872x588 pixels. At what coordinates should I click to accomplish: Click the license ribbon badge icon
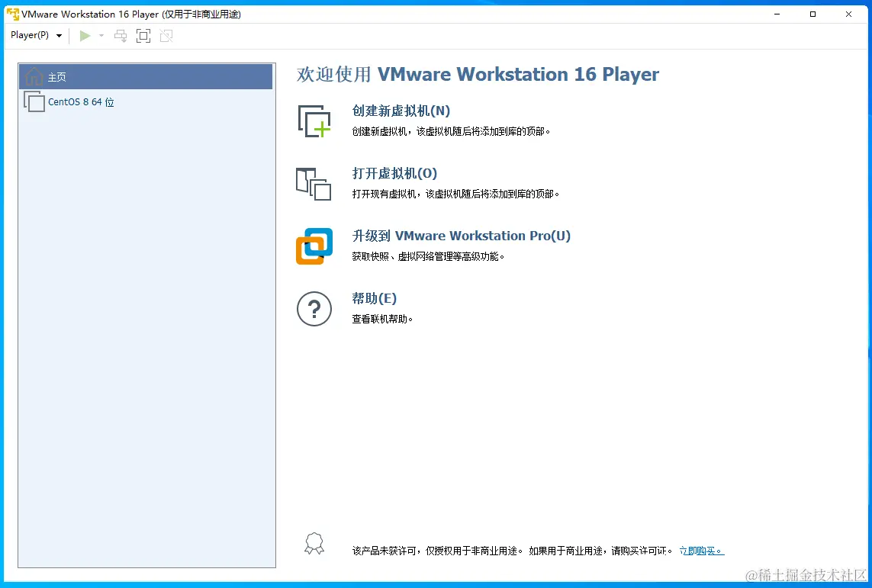click(314, 544)
